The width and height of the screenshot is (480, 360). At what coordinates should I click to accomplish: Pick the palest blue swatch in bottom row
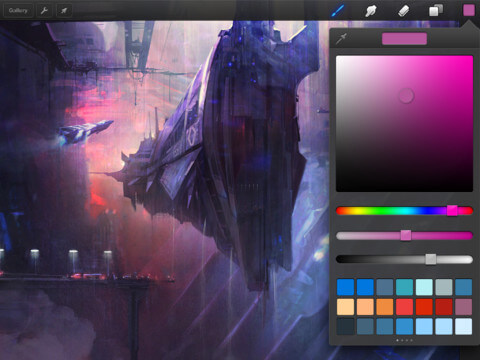pyautogui.click(x=463, y=326)
